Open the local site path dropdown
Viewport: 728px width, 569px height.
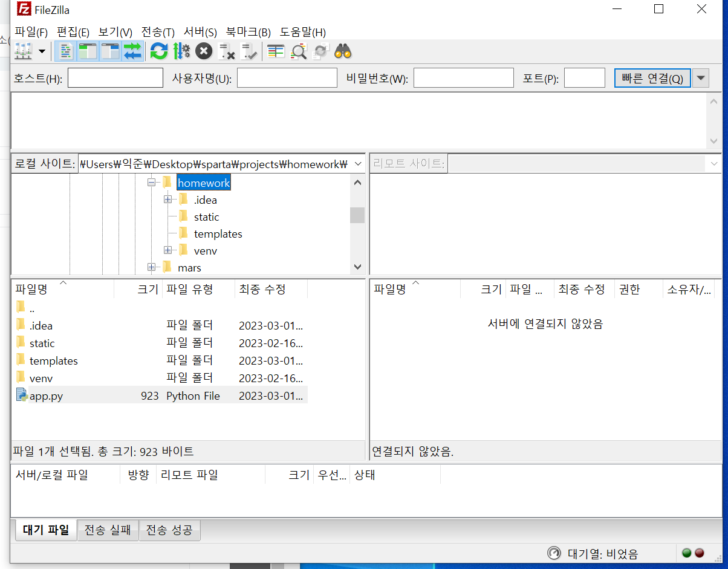click(357, 164)
